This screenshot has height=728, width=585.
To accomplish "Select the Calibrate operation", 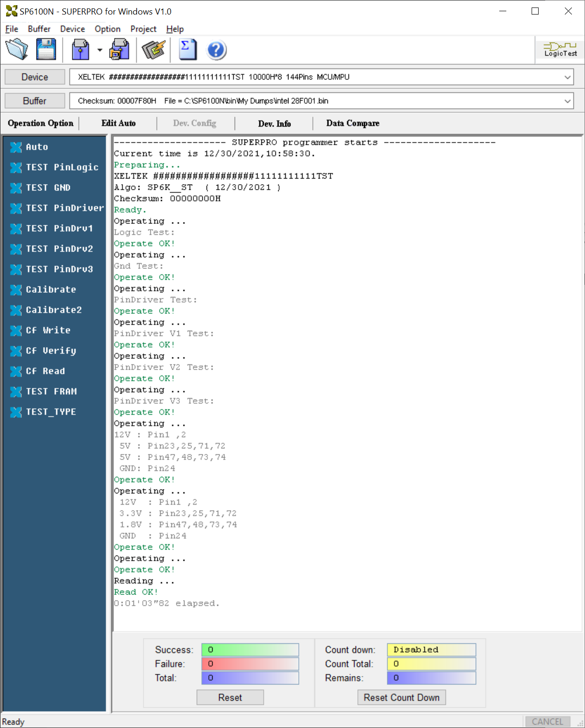I will (x=43, y=290).
